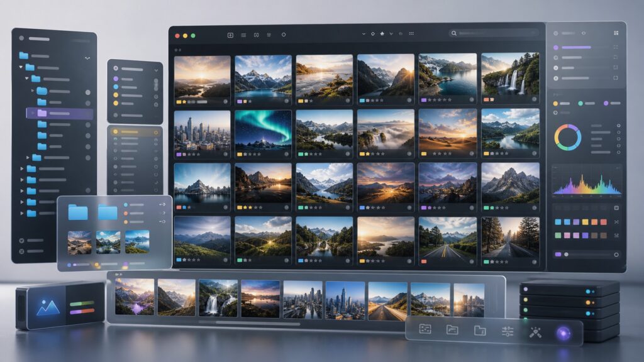Image resolution: width=644 pixels, height=362 pixels.
Task: Click the import box-with-arrow icon in the main toolbar
Action: [230, 35]
